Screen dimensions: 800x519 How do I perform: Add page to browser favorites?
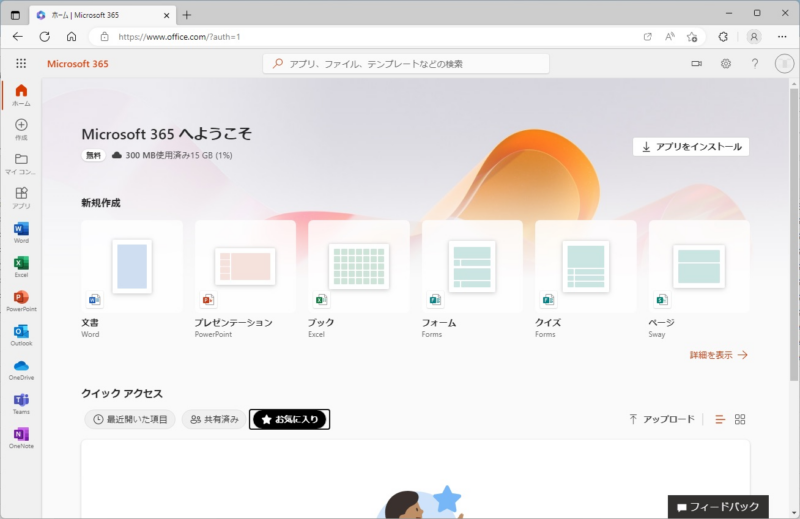point(692,37)
